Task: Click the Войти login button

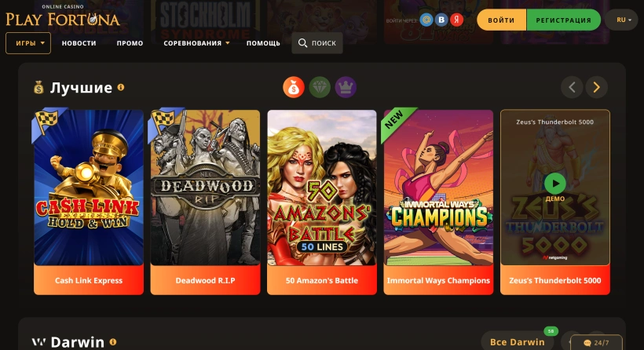Action: pos(502,20)
